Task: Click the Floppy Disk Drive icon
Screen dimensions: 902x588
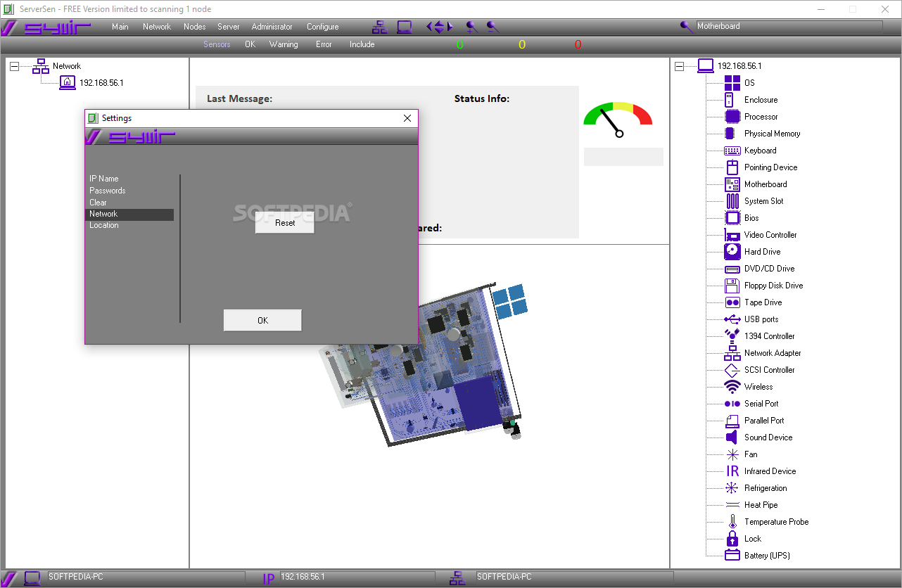Action: coord(732,286)
